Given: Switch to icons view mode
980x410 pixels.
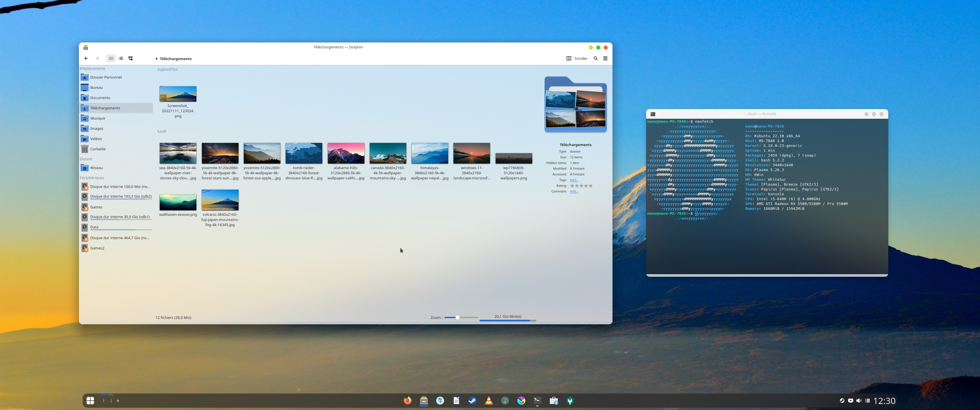Looking at the screenshot, I should [111, 58].
